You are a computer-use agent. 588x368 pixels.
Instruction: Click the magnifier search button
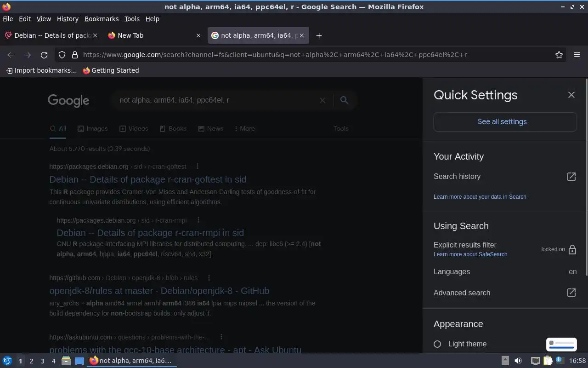point(344,100)
